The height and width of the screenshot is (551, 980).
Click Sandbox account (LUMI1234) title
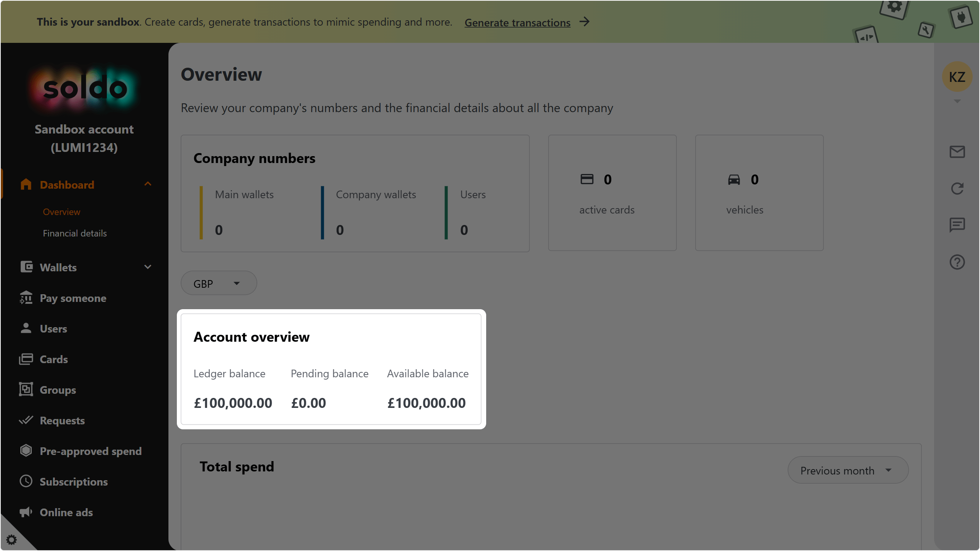point(84,138)
